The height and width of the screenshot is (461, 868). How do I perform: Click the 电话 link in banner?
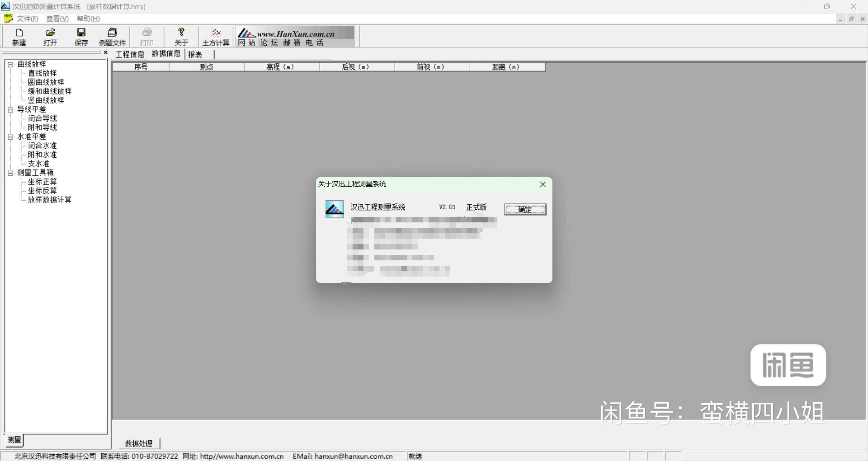[315, 42]
